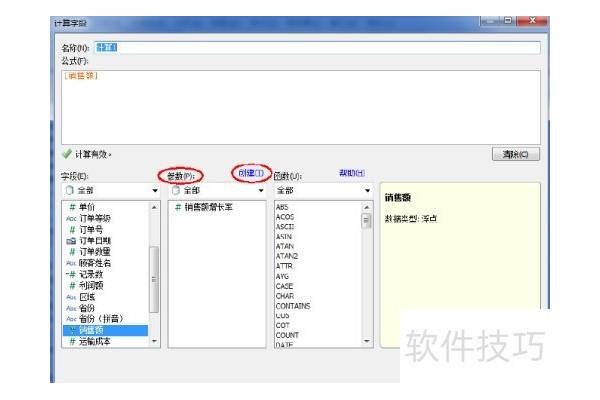Viewport: 600px width, 400px height.
Task: Click the functions list scrollbar thumb
Action: click(367, 220)
